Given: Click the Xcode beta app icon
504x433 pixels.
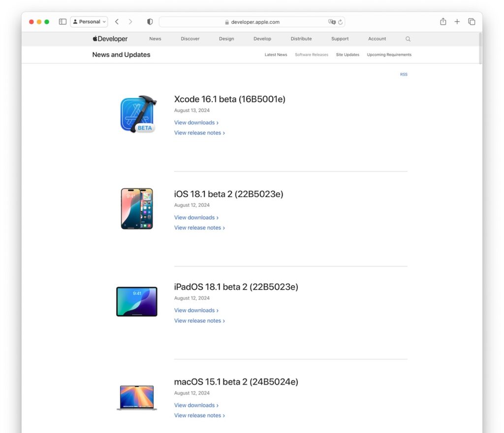Looking at the screenshot, I should click(x=138, y=114).
